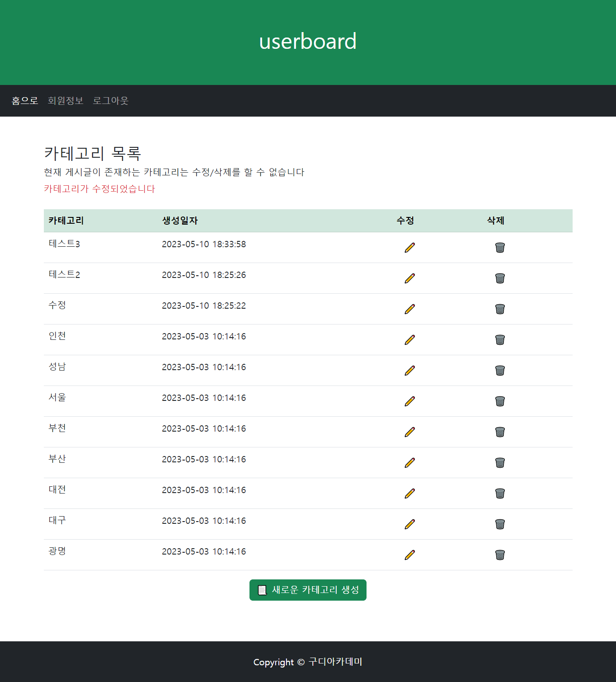
Task: Go to 홈으로 in navigation bar
Action: click(25, 100)
